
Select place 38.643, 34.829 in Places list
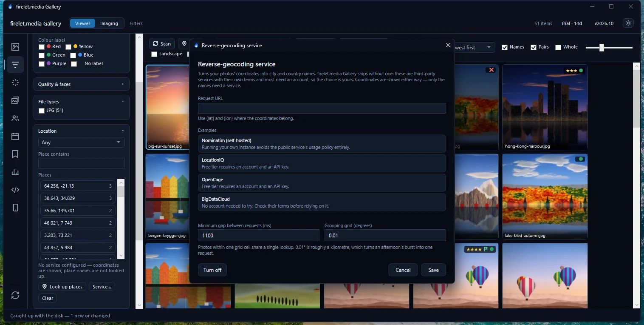click(x=78, y=198)
